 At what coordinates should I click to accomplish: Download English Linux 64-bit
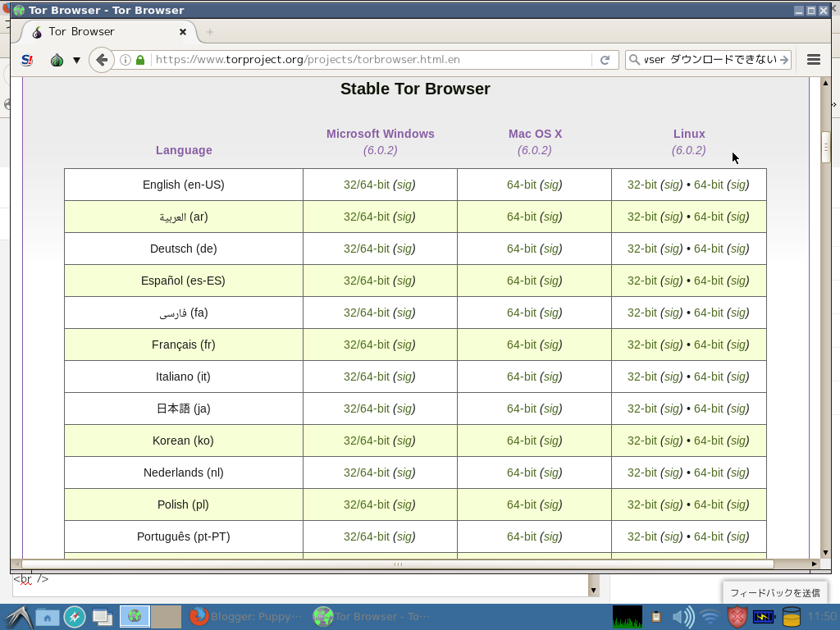coord(708,185)
